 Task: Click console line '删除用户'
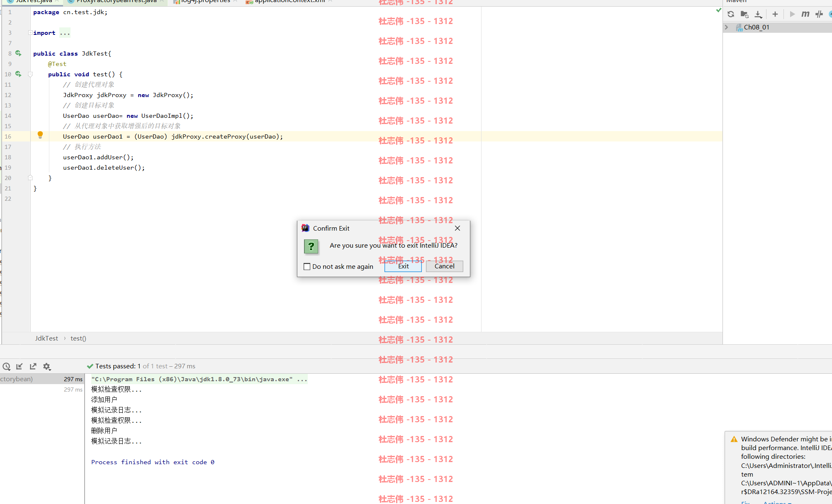tap(104, 431)
